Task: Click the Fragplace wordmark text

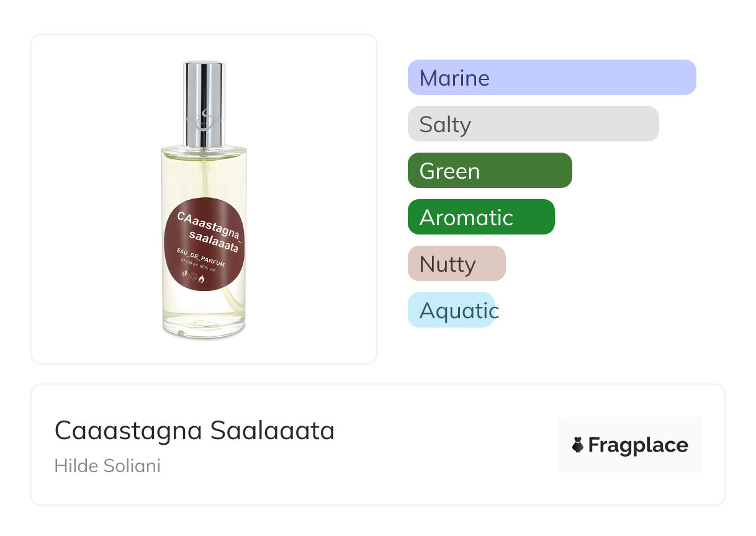Action: pyautogui.click(x=638, y=445)
